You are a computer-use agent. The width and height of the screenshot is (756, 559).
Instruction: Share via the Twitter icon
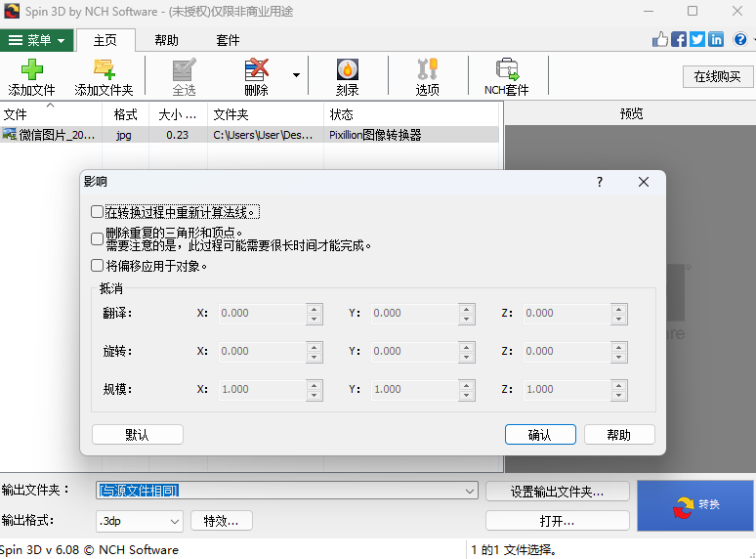coord(697,39)
